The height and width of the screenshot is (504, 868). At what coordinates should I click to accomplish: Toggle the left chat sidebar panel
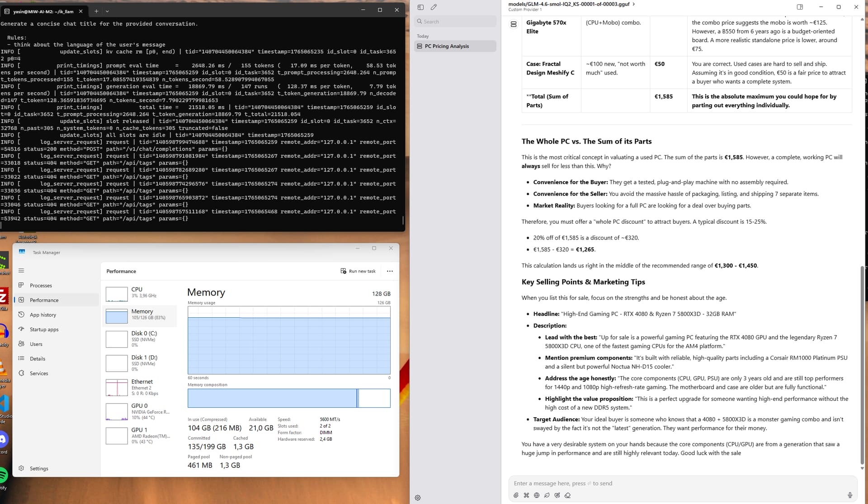coord(420,7)
